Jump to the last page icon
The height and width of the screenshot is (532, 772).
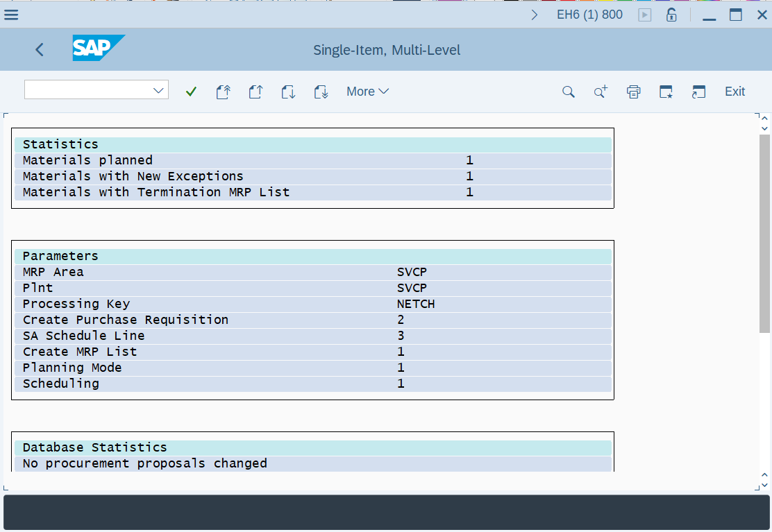tap(321, 91)
